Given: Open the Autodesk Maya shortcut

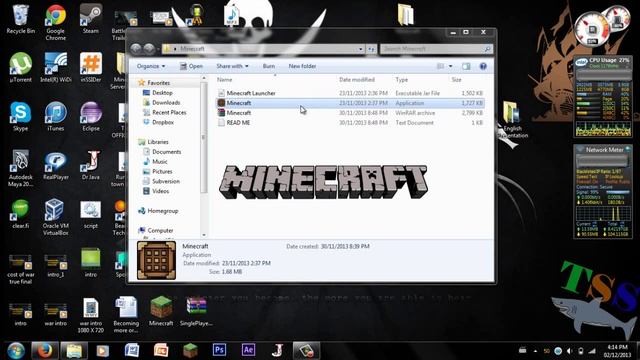Looking at the screenshot, I should coord(20,168).
